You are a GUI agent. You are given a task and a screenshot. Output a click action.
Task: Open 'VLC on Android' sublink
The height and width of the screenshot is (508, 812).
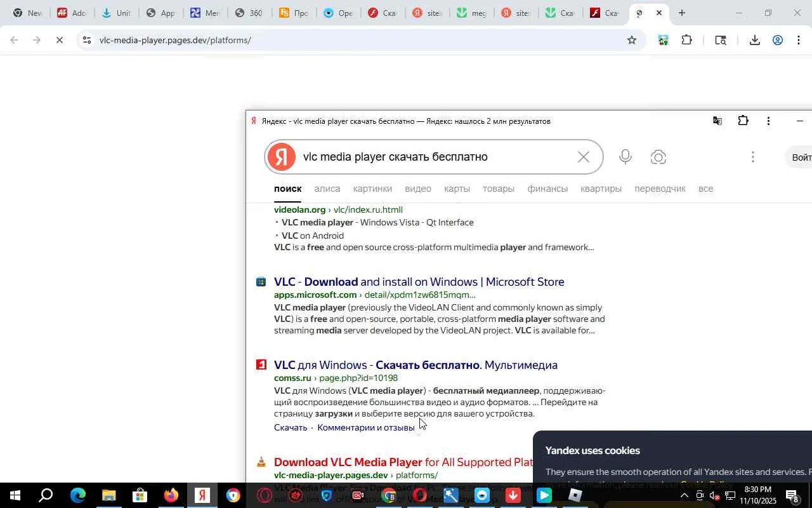(x=313, y=236)
